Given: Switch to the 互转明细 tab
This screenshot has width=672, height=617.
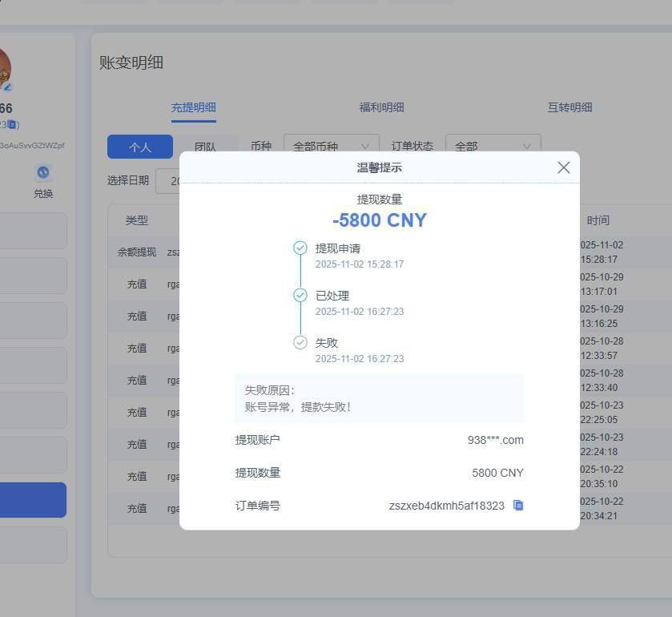Looking at the screenshot, I should (x=569, y=107).
